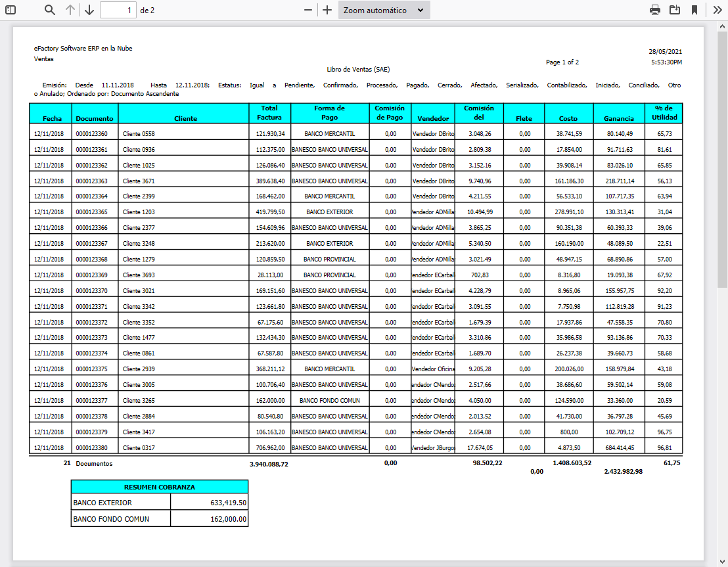Go to next page arrow
The width and height of the screenshot is (728, 567).
point(89,10)
